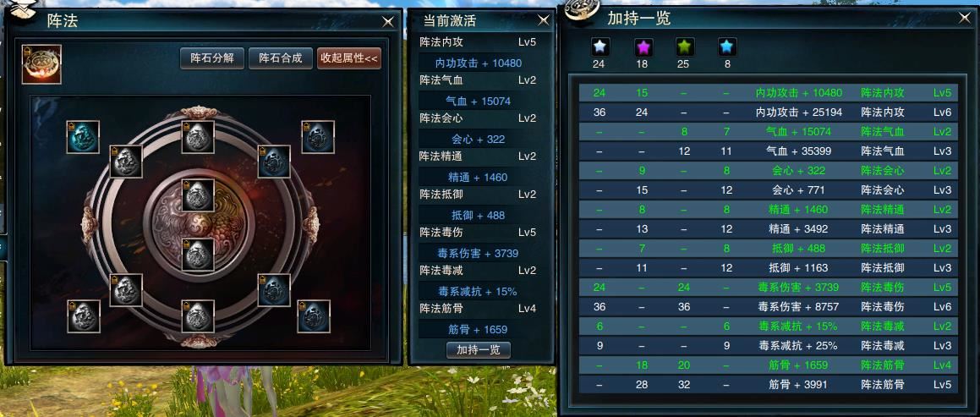The height and width of the screenshot is (417, 980).
Task: Select the center upper stone slot
Action: click(198, 195)
